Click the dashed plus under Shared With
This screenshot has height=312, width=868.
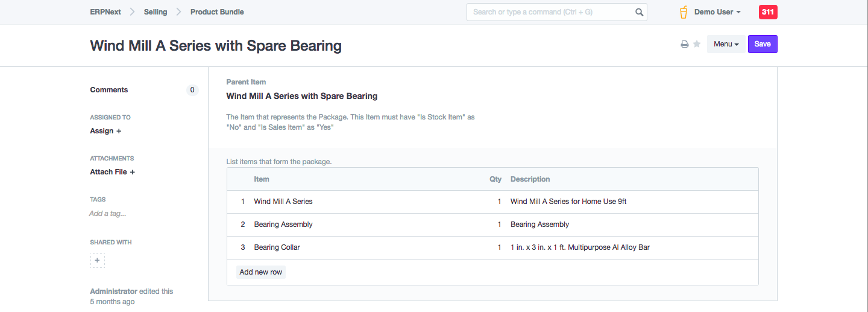(98, 261)
